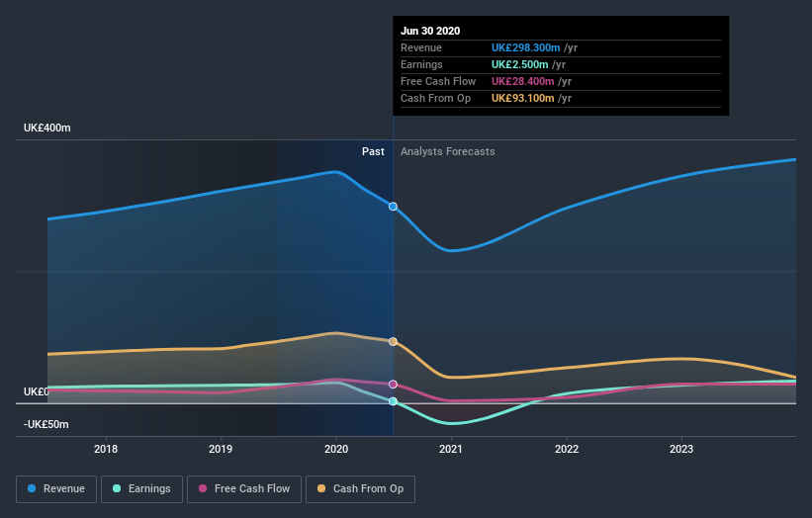This screenshot has width=812, height=518.
Task: Click the 2020 x-axis label
Action: pyautogui.click(x=336, y=449)
